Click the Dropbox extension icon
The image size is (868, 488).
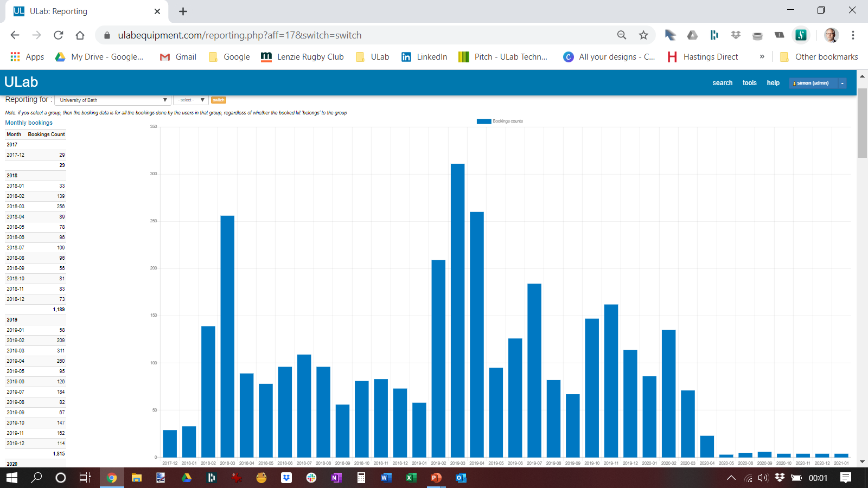(736, 35)
